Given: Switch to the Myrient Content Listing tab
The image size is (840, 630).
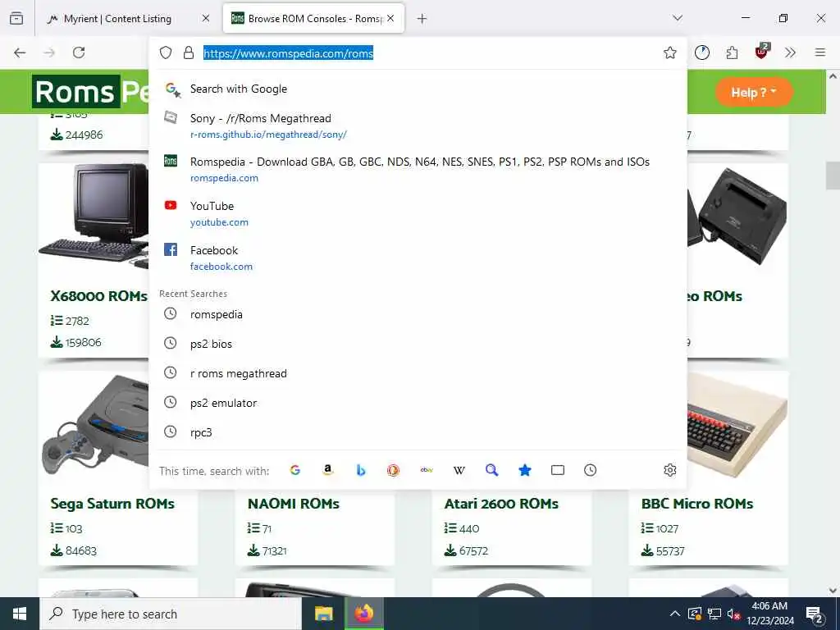Looking at the screenshot, I should [127, 19].
